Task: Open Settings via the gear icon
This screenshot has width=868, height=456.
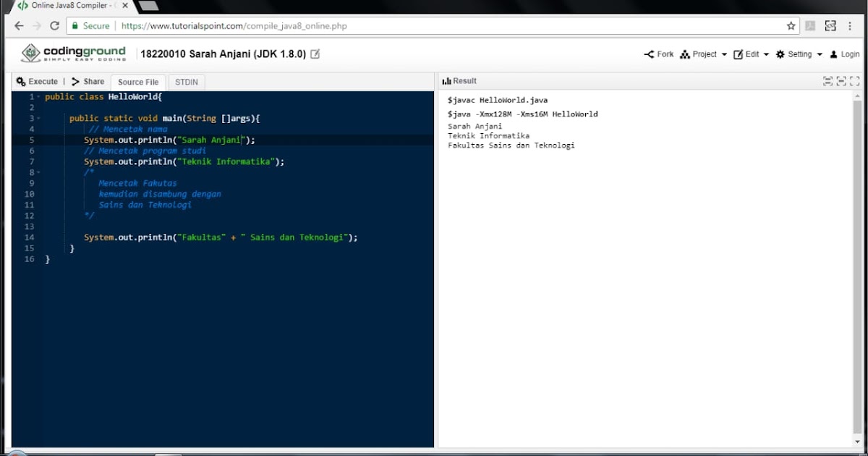Action: [781, 54]
